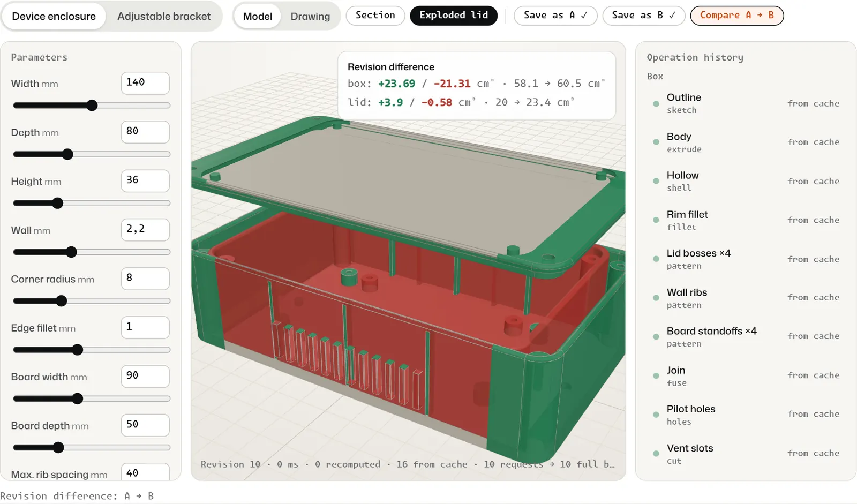The image size is (857, 504).
Task: Toggle the Section view
Action: pyautogui.click(x=375, y=16)
